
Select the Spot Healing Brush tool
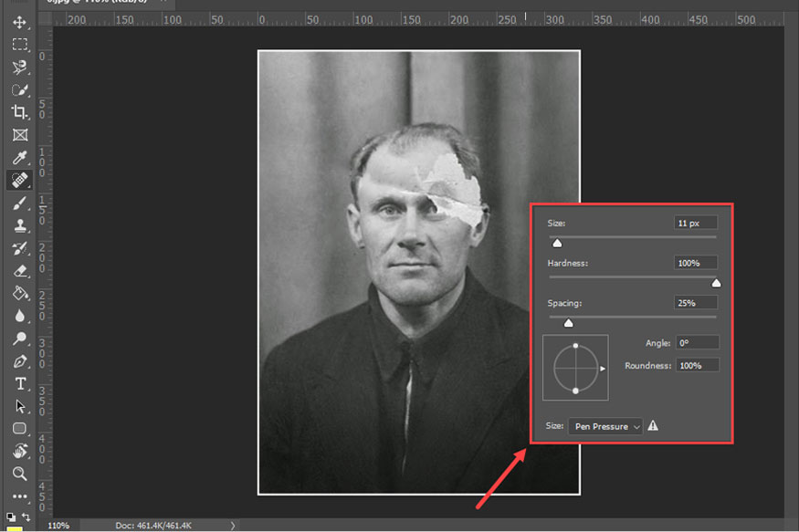tap(20, 180)
